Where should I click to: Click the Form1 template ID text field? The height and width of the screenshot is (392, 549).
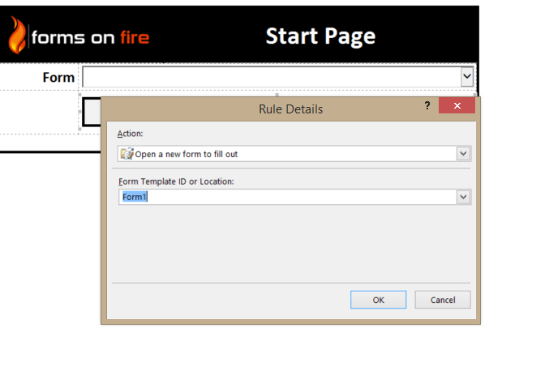[287, 197]
